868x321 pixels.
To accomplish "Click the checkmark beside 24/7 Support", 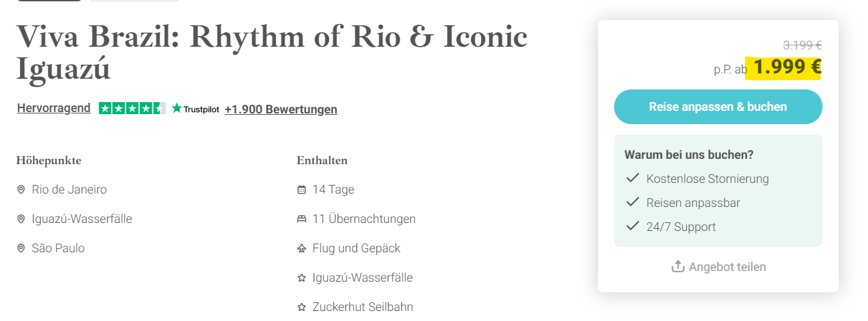I will [x=632, y=226].
